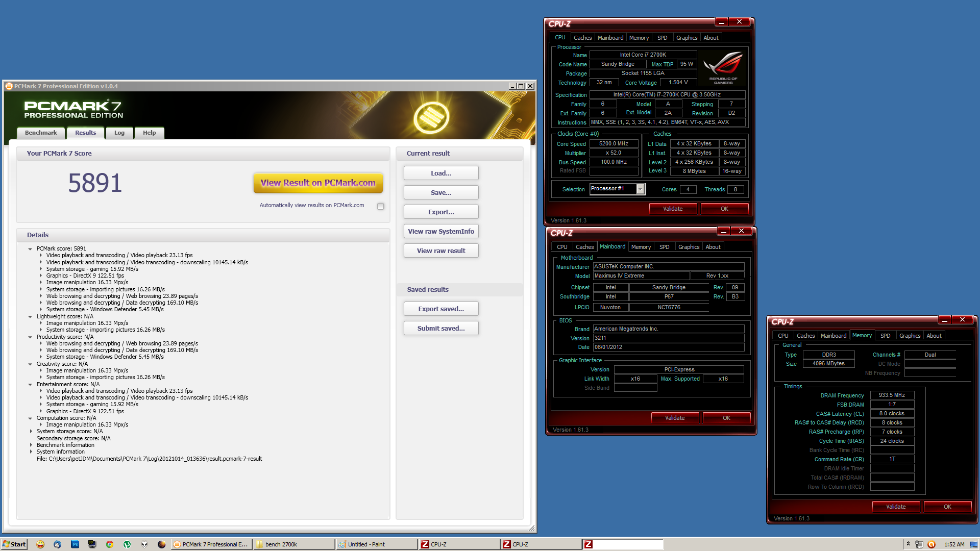980x551 pixels.
Task: Open the bench 2700k folder taskbar button
Action: pyautogui.click(x=293, y=544)
